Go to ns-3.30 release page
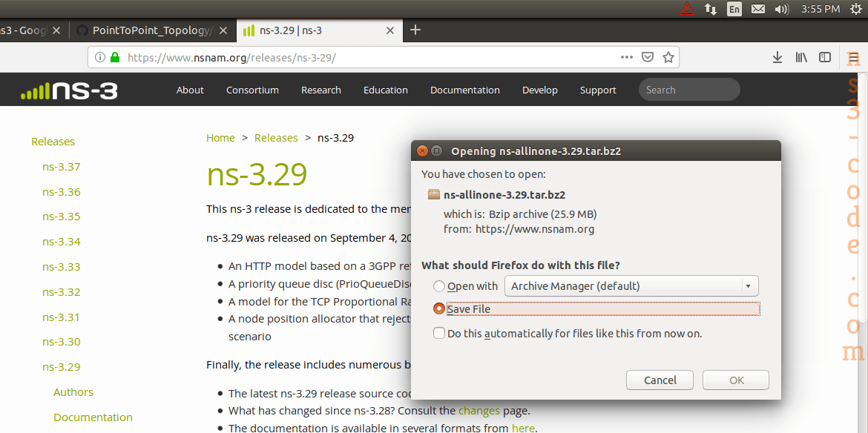 [62, 342]
